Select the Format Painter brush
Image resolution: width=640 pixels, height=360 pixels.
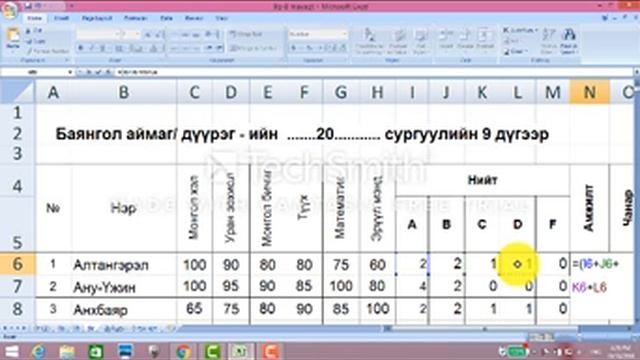tap(47, 51)
